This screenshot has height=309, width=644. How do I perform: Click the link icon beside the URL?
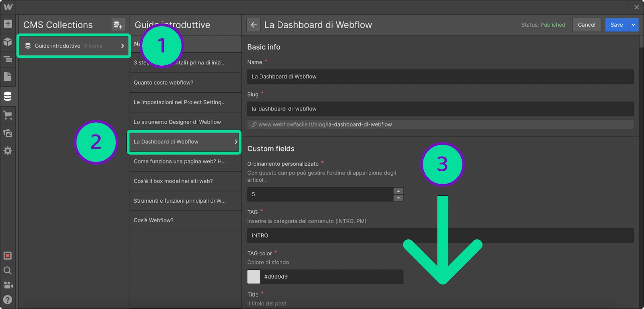[254, 124]
